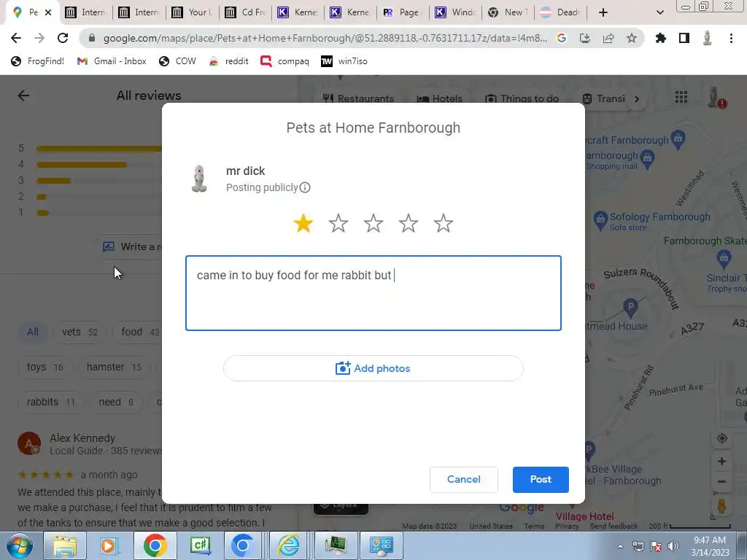Open the Google apps grid icon

681,97
